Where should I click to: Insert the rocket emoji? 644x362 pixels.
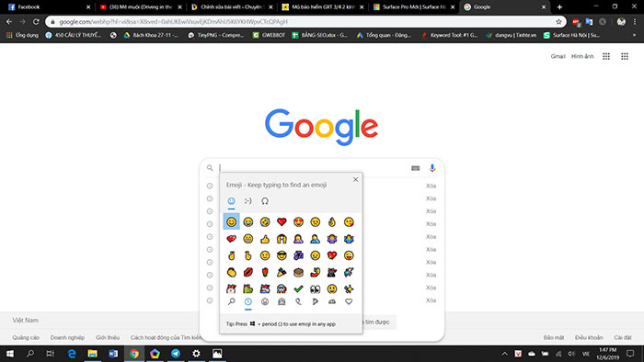click(x=349, y=272)
